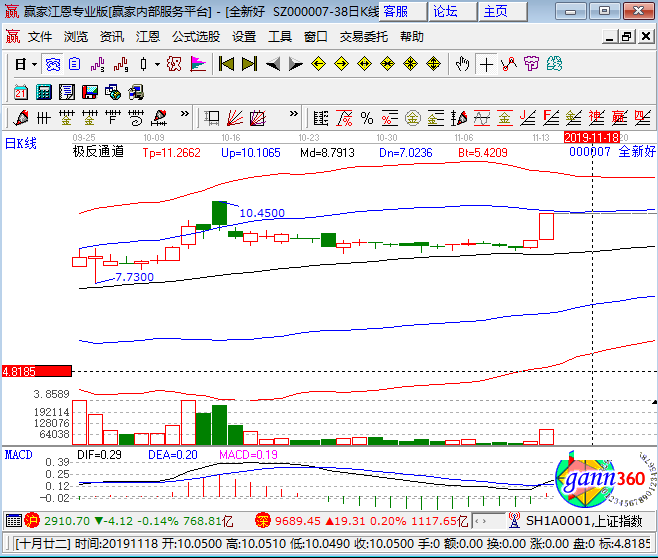658x558 pixels.
Task: Toggle the crosshair cursor tool
Action: pos(486,65)
